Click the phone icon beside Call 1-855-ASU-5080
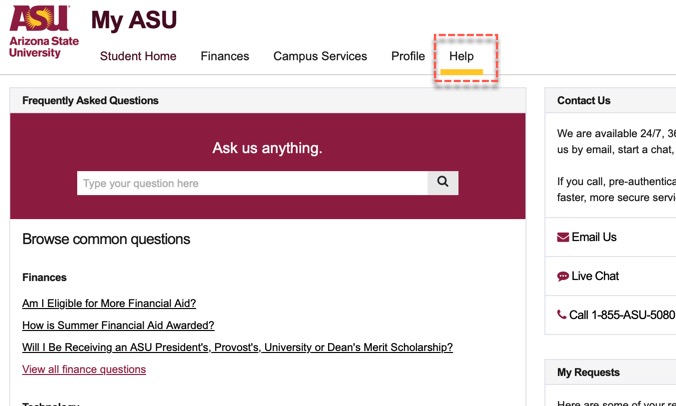This screenshot has width=676, height=406. [561, 315]
